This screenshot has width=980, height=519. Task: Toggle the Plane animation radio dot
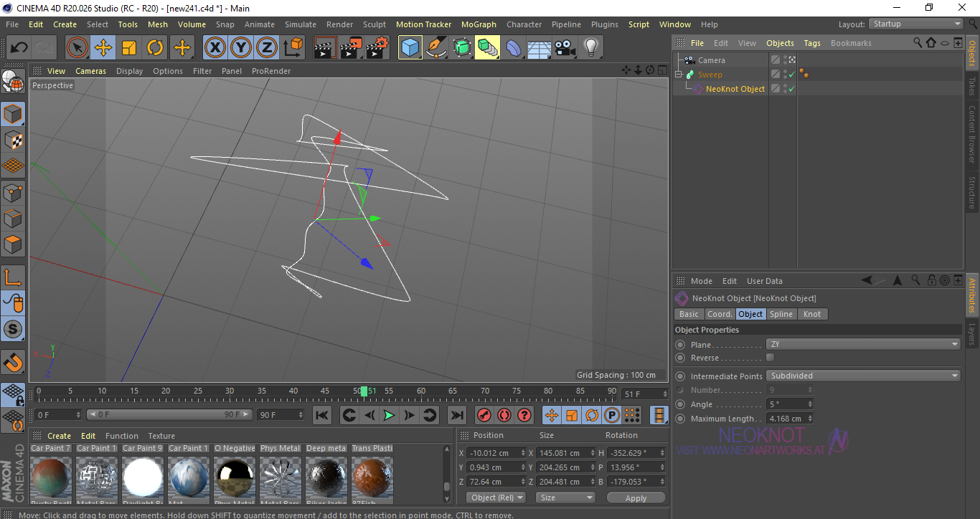(680, 345)
